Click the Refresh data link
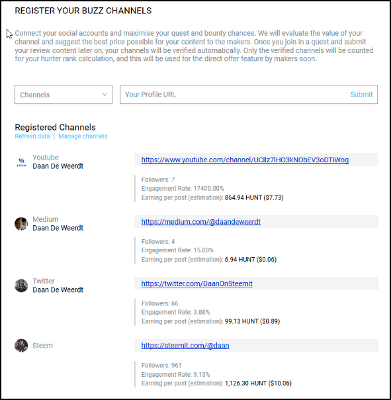The image size is (391, 400). coord(32,136)
